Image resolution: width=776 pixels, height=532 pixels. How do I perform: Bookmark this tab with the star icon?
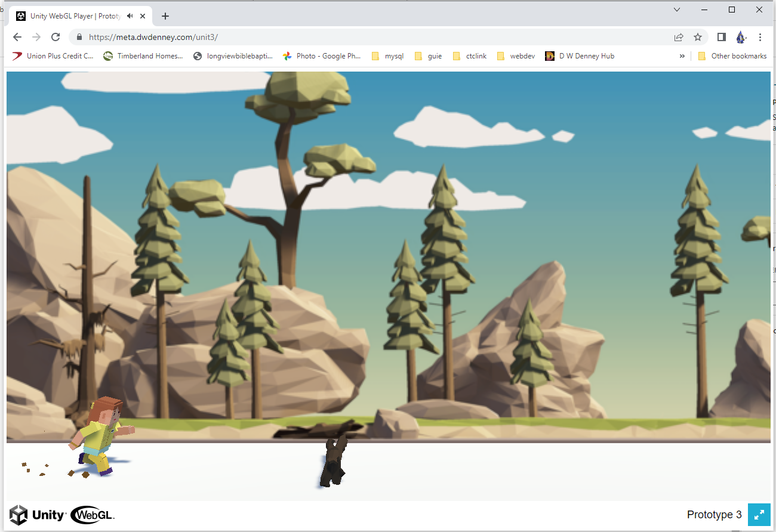[x=698, y=37]
